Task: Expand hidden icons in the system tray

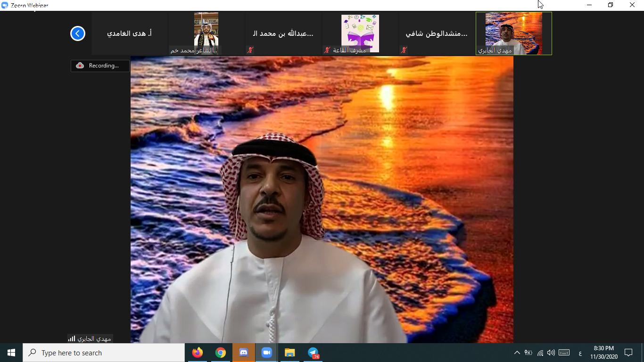Action: pyautogui.click(x=517, y=352)
